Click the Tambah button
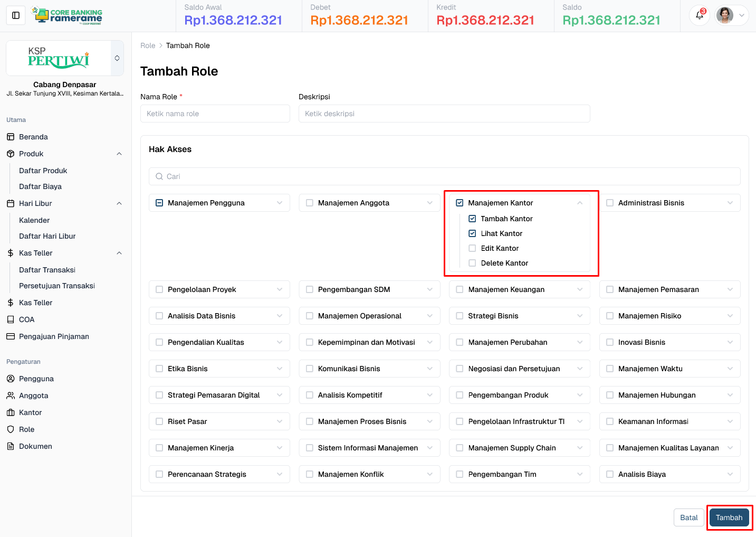 pyautogui.click(x=729, y=517)
